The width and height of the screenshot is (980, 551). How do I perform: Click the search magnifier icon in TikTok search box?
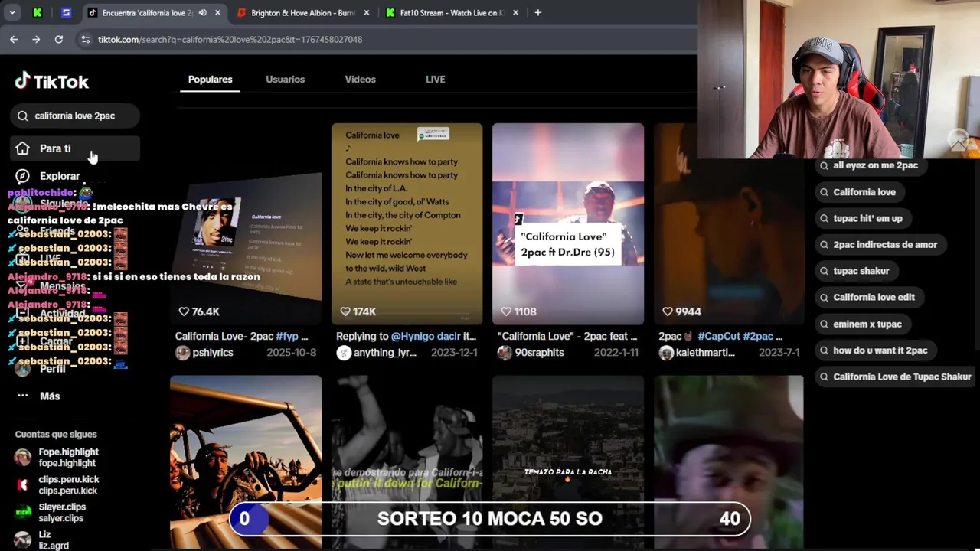[22, 116]
